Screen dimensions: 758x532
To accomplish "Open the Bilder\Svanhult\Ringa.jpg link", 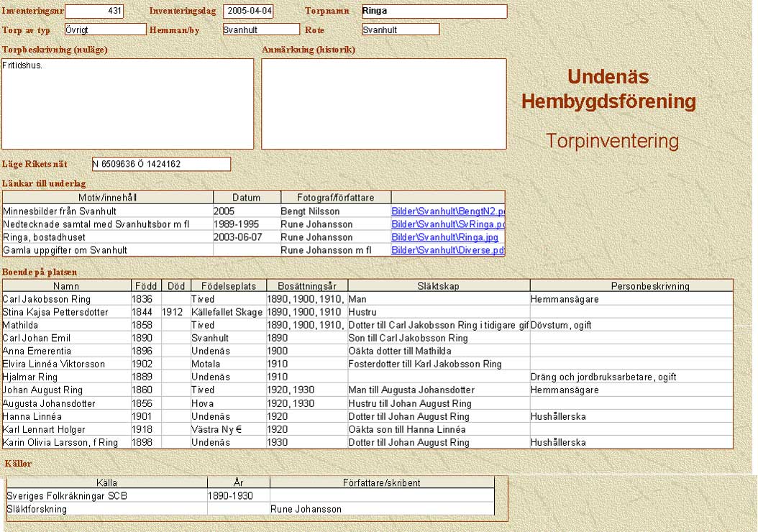I will [x=444, y=237].
